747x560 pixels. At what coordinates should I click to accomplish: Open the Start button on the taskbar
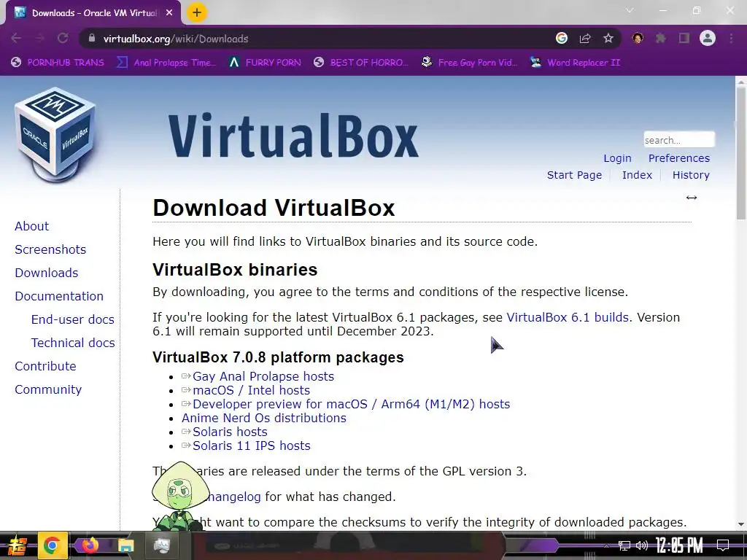click(18, 545)
